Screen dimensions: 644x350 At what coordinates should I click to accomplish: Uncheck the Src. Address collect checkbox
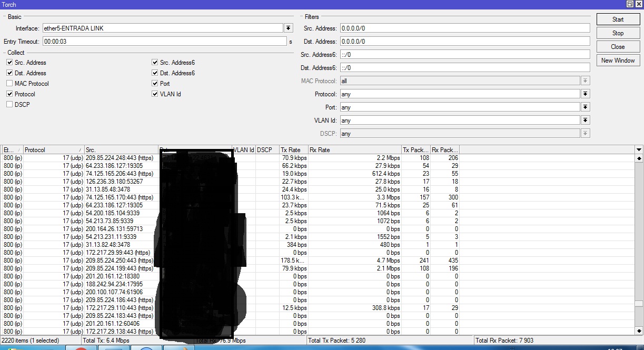click(x=9, y=63)
